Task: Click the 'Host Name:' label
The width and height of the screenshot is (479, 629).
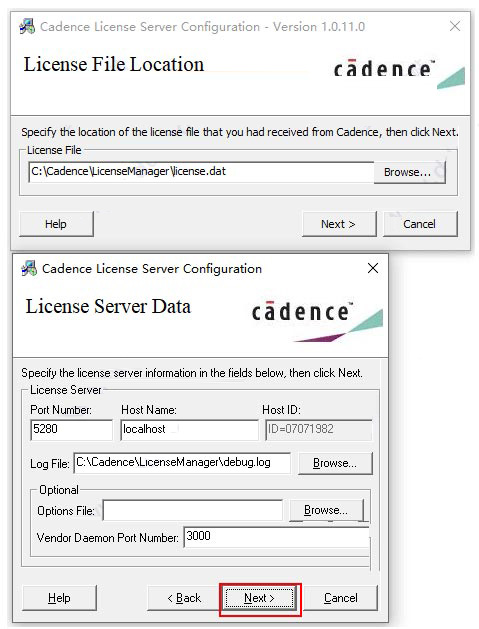Action: point(149,410)
